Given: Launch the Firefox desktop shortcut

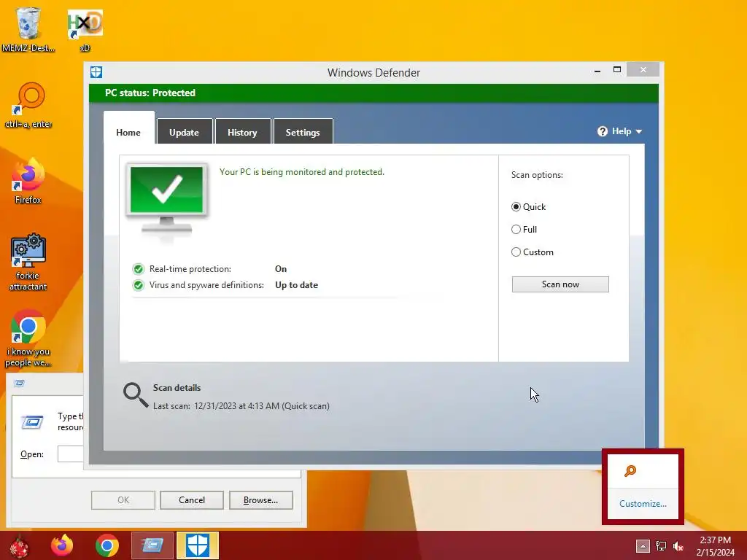Looking at the screenshot, I should coord(28,181).
